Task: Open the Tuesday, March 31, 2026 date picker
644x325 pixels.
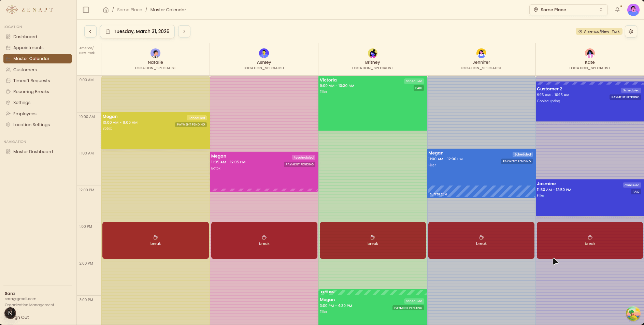Action: pyautogui.click(x=137, y=31)
